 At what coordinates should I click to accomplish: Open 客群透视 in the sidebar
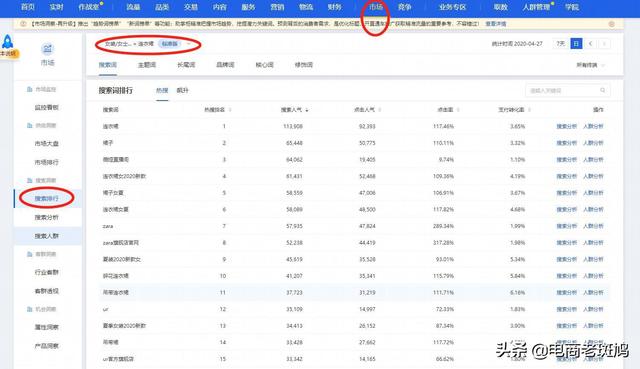coord(47,291)
